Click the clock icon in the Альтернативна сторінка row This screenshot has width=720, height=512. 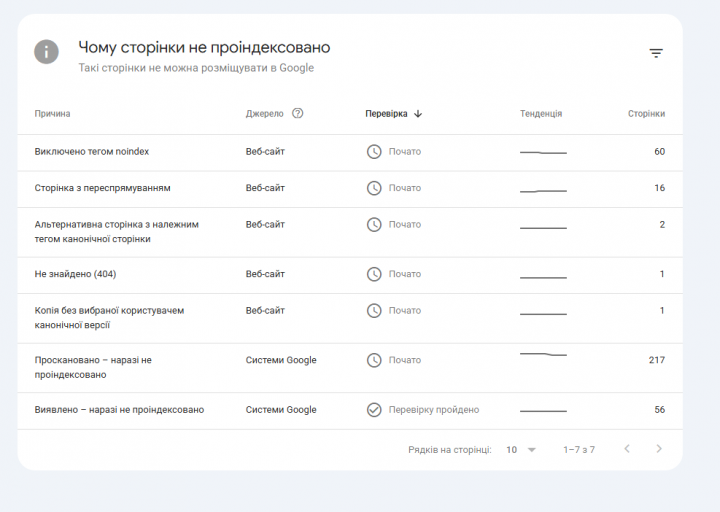tap(374, 225)
